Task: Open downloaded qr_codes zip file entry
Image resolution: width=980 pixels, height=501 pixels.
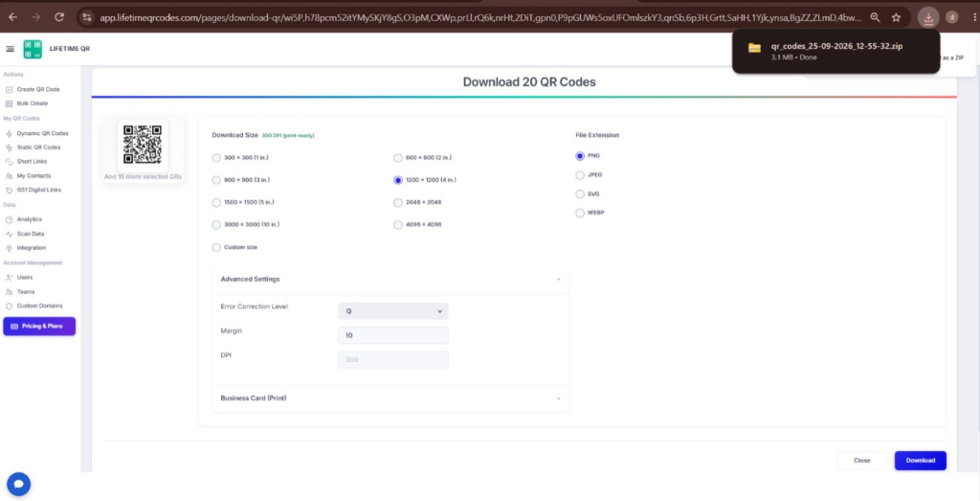Action: (836, 52)
